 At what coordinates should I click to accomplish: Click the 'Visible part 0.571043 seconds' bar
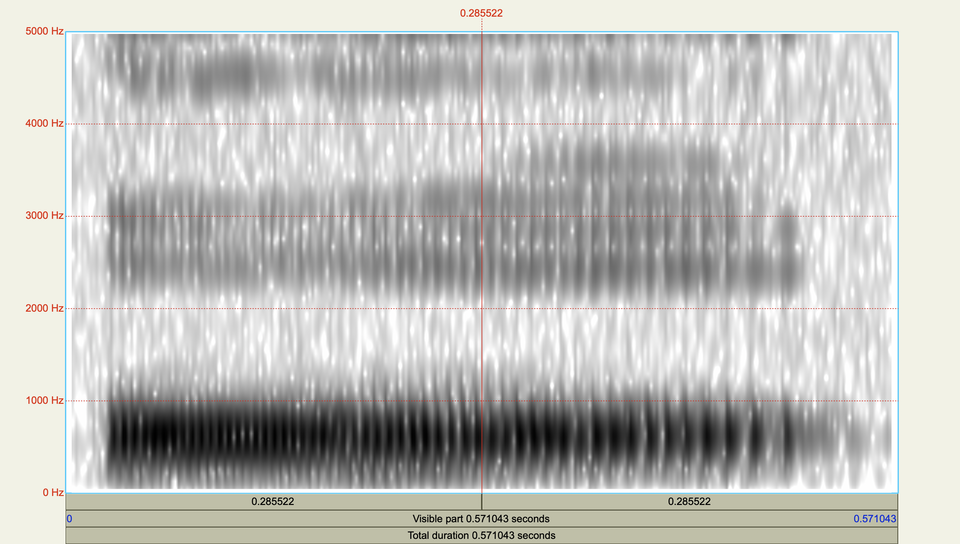[x=481, y=519]
